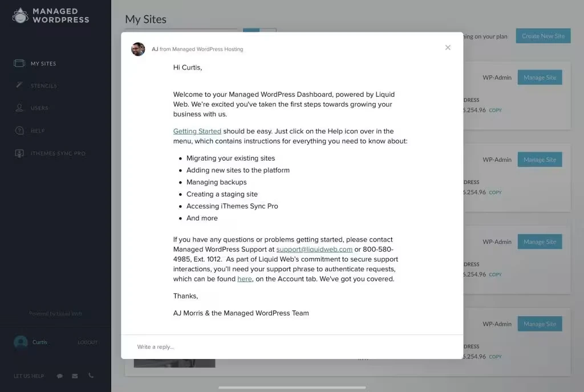Click the My Sites monitor icon

(x=19, y=63)
